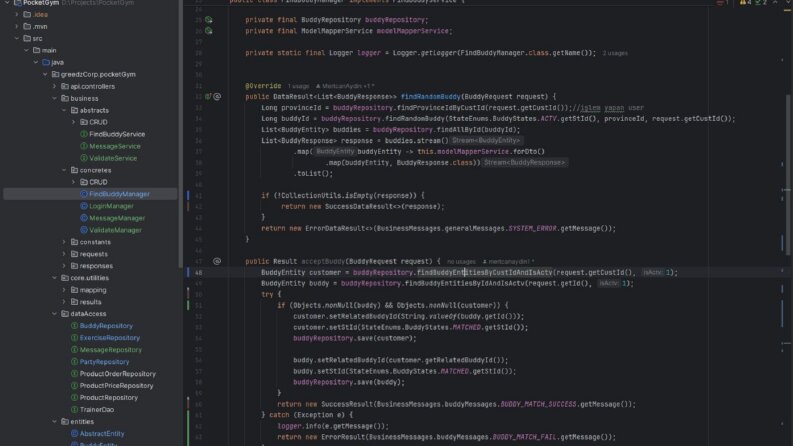Screen dimensions: 793x446
Task: Click the 'no usages' hint beside acceptBuddy
Action: [461, 262]
